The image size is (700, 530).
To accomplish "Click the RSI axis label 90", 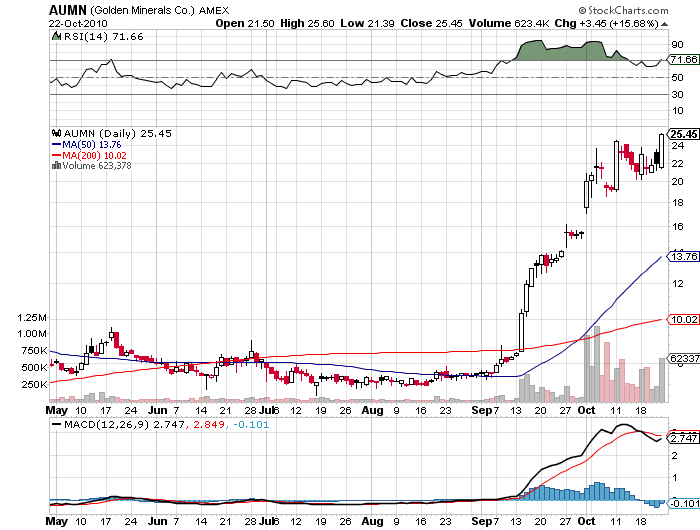I will [x=677, y=44].
